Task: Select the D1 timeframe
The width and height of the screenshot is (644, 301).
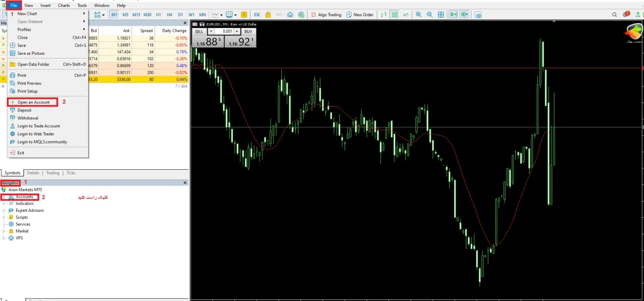Action: point(180,15)
